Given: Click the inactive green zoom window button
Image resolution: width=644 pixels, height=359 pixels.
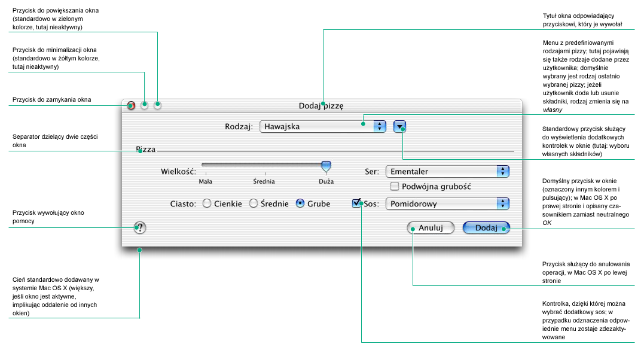Looking at the screenshot, I should coord(157,105).
